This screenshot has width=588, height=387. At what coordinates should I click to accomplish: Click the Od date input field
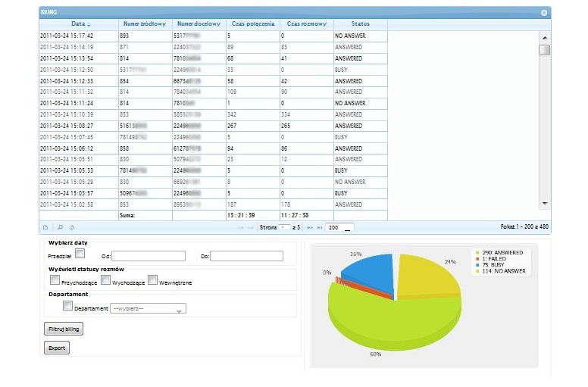pos(149,256)
